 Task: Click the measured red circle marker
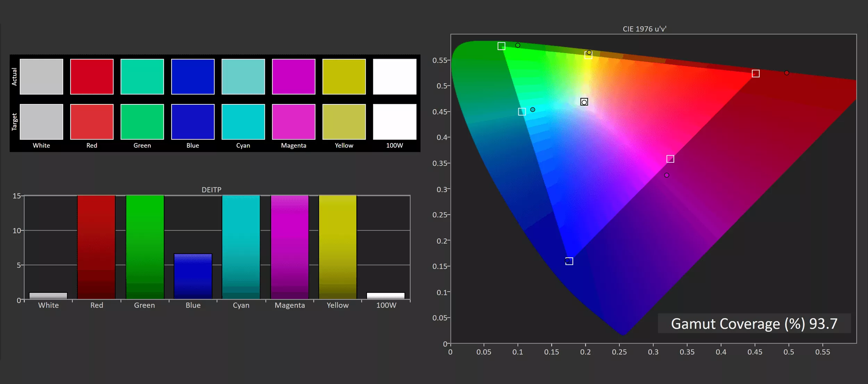[786, 73]
